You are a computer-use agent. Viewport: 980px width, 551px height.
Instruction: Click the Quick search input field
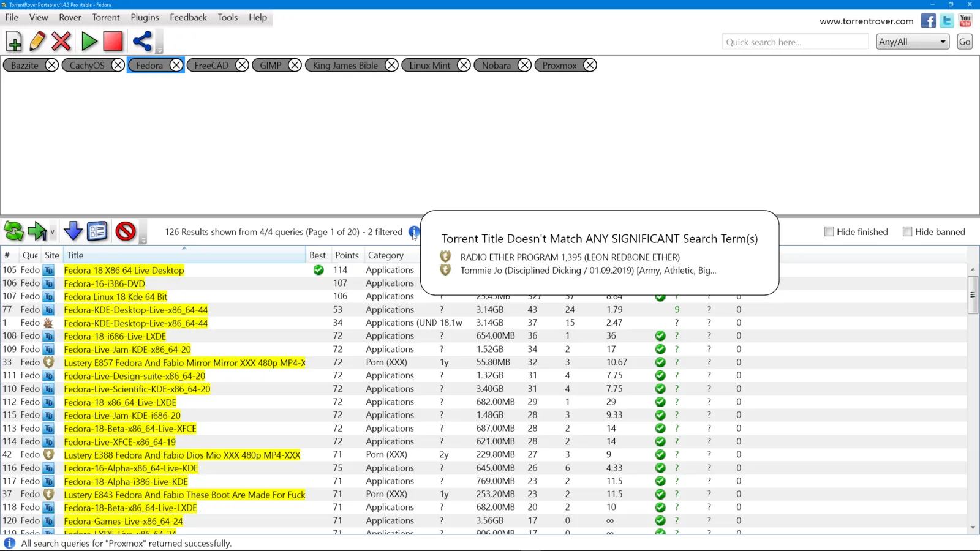795,42
